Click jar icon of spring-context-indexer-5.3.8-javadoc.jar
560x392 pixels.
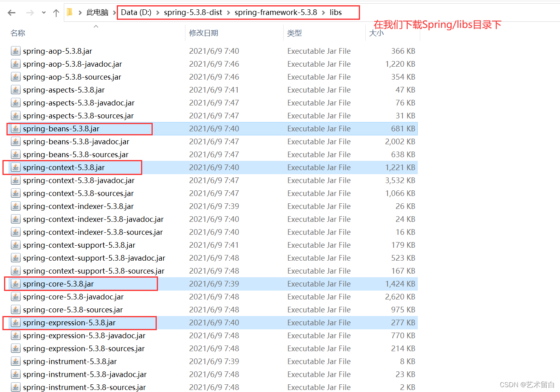(x=15, y=219)
